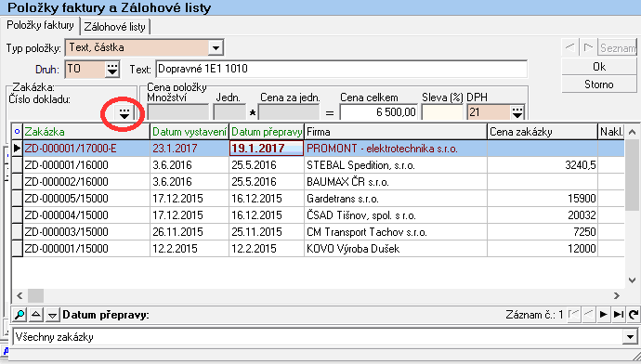The height and width of the screenshot is (364, 641).
Task: Click Gardetrans s.r.o. cell
Action: [x=396, y=199]
